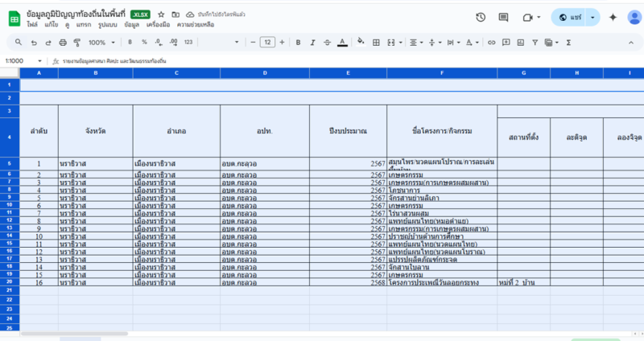Open the vertical align dropdown
This screenshot has height=341, width=644.
pos(435,43)
